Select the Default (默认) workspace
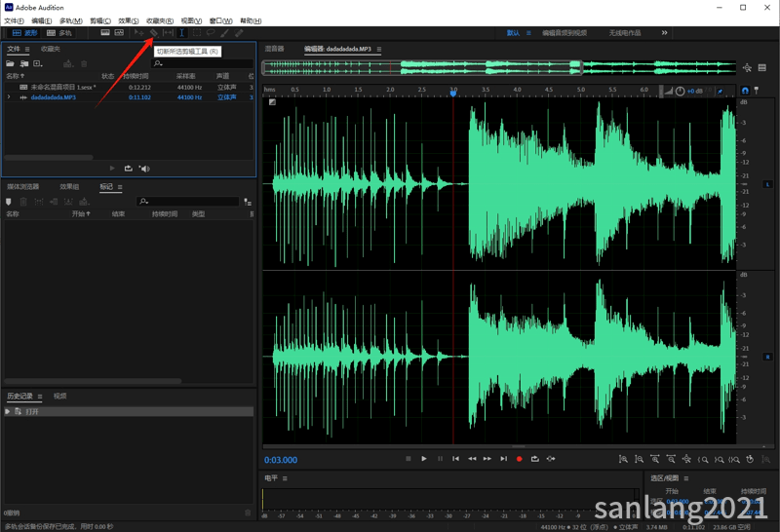Image resolution: width=780 pixels, height=532 pixels. [513, 33]
